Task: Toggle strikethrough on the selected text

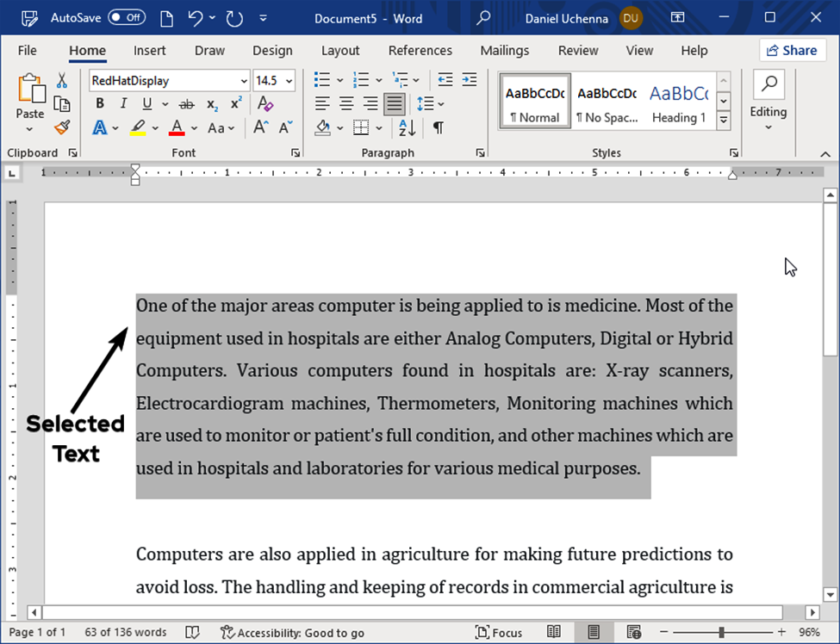Action: (x=186, y=104)
